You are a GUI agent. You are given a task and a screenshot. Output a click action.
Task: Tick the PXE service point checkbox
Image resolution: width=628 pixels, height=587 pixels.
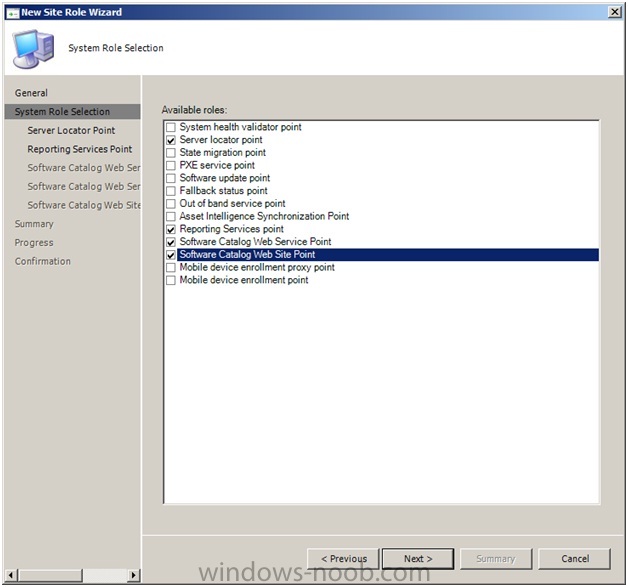171,166
